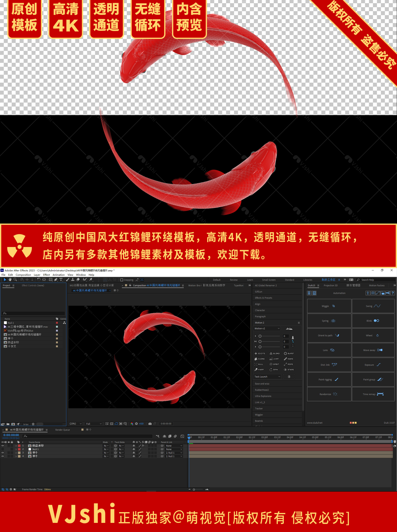397x532 pixels.
Task: Toggle motion blur enable icon in timeline
Action: pyautogui.click(x=175, y=436)
